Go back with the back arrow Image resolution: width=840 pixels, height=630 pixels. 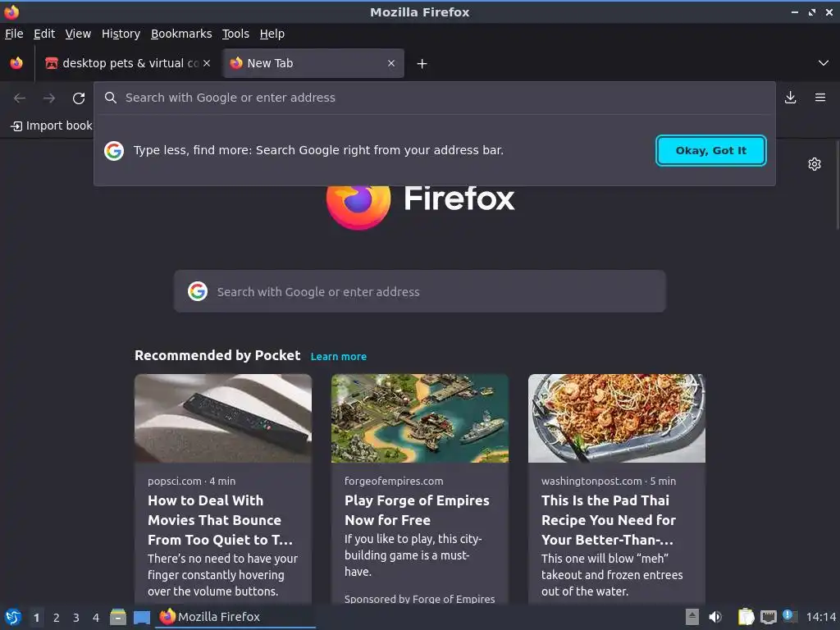pos(20,98)
